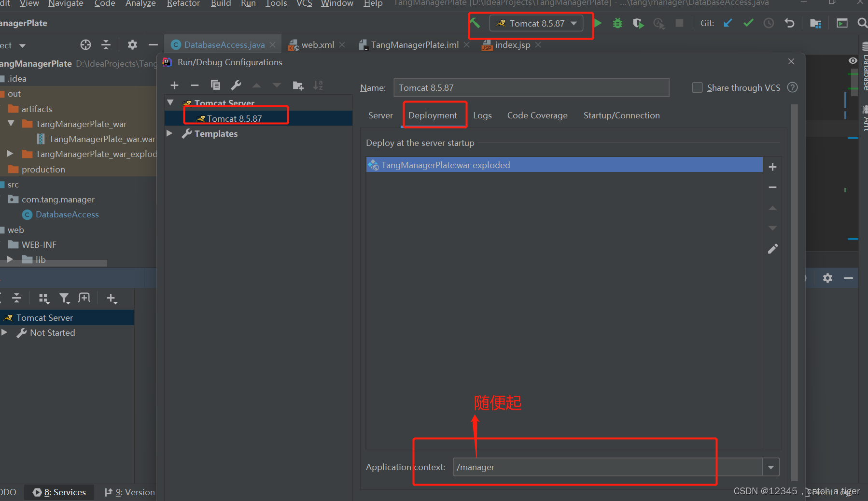Add a new run configuration with plus icon

pos(174,85)
